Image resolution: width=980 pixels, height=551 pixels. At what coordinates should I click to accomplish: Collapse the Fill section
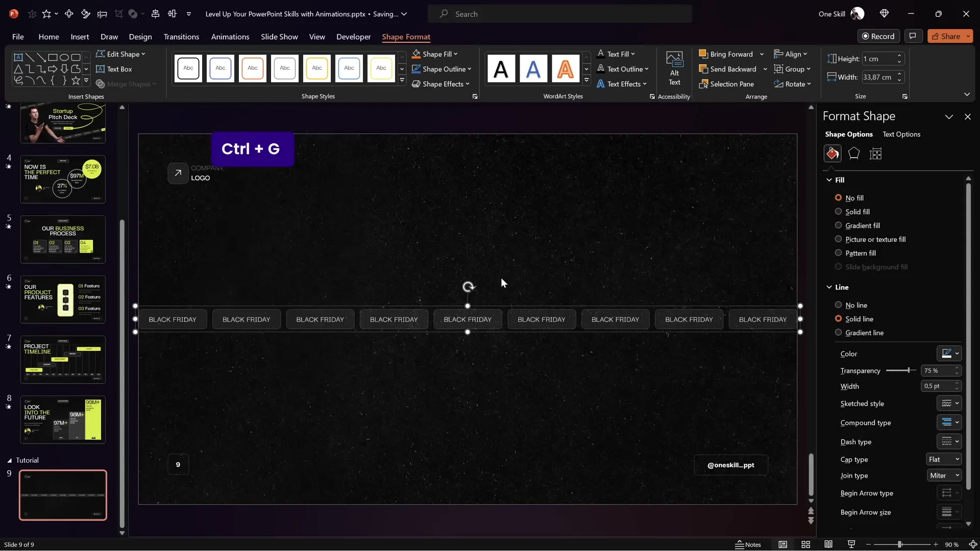(829, 180)
